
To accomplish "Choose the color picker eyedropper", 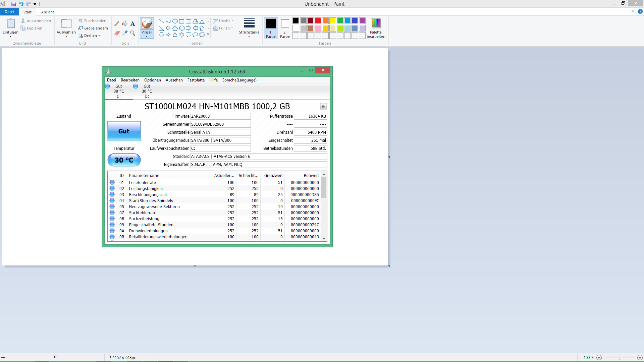I will [x=125, y=33].
